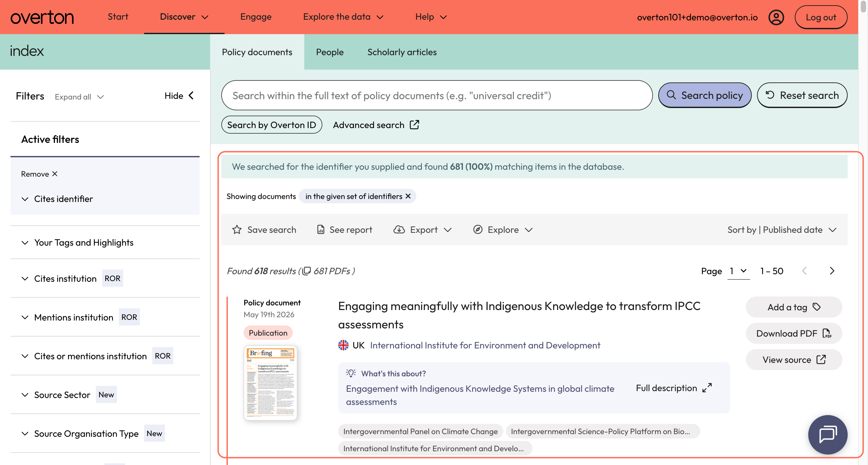Open the Help menu
Screen dimensions: 868x465
[x=431, y=17]
